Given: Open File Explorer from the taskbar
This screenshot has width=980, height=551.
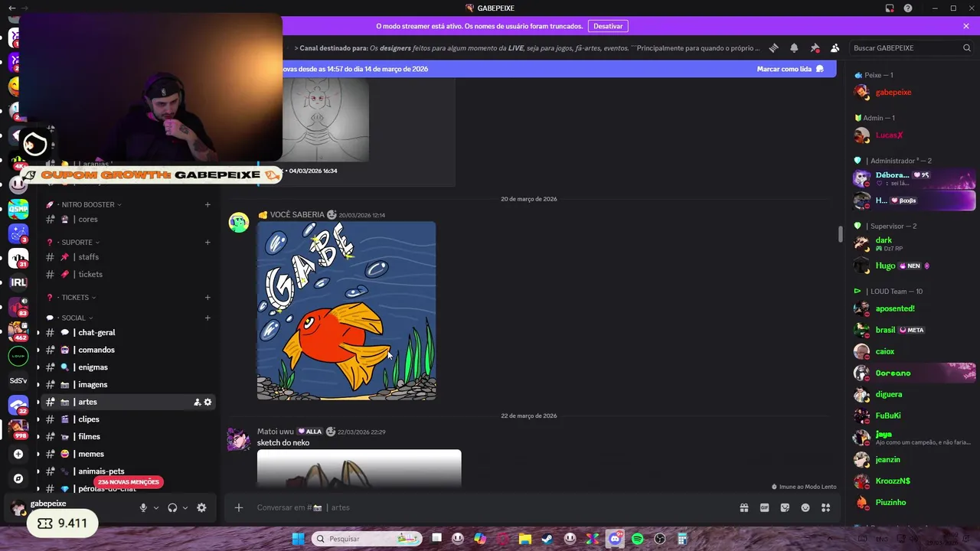Looking at the screenshot, I should (x=525, y=539).
